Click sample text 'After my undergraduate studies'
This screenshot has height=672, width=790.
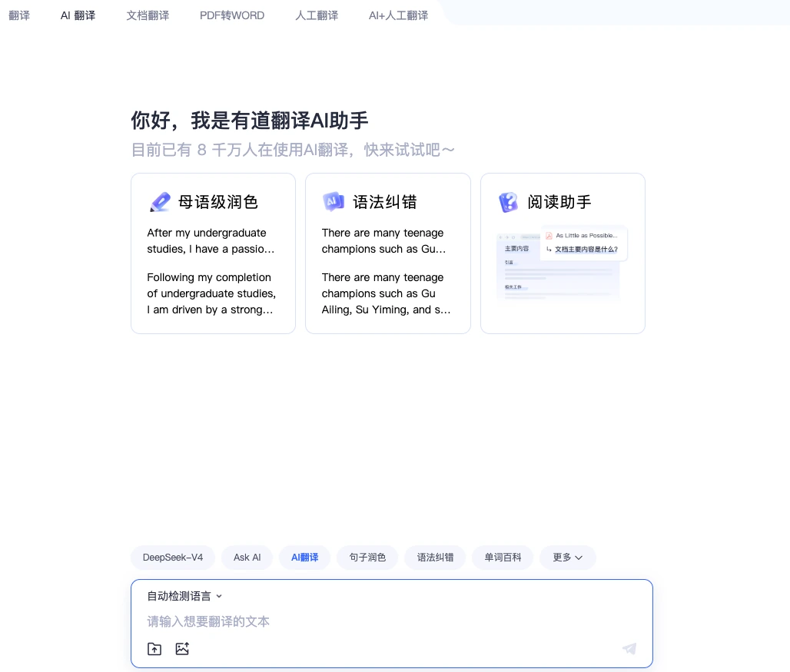point(211,240)
